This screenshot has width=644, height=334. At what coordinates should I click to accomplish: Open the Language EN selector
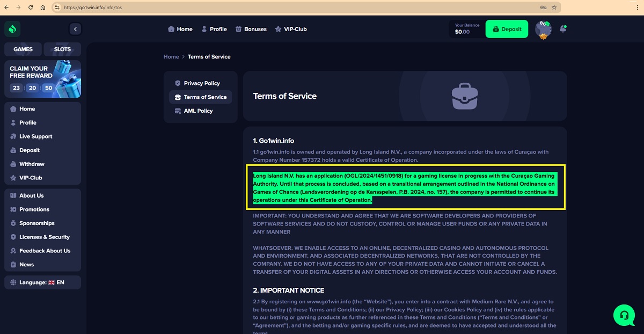(42, 282)
